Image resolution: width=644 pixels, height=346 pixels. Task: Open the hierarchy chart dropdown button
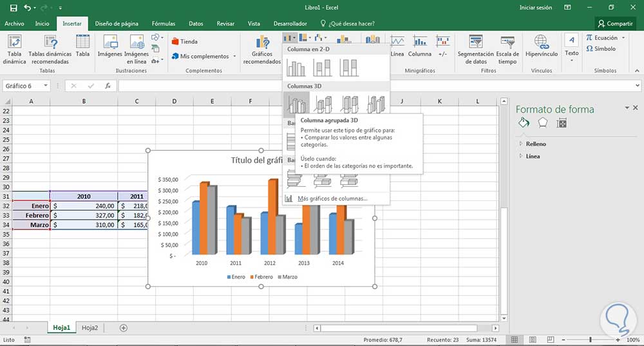tap(305, 38)
